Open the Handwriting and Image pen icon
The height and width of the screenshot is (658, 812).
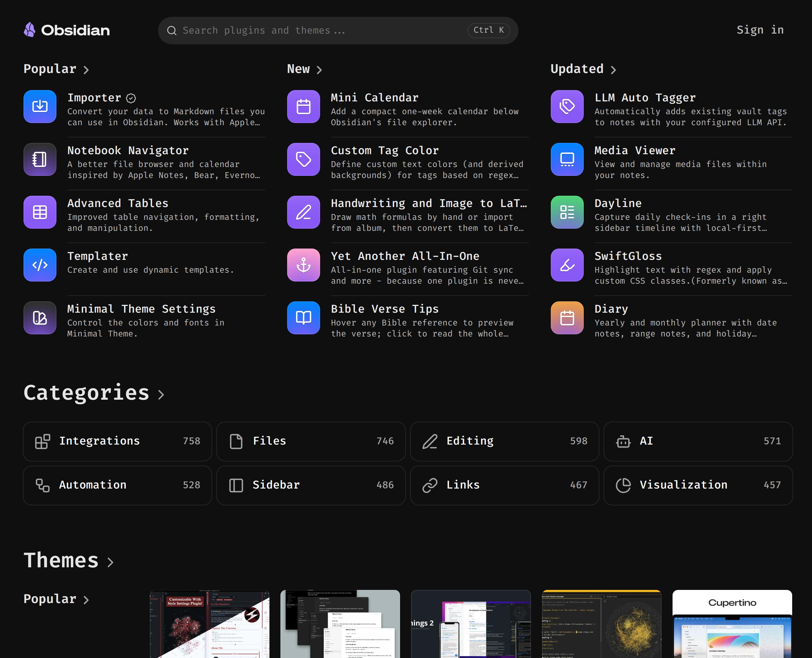pyautogui.click(x=303, y=212)
